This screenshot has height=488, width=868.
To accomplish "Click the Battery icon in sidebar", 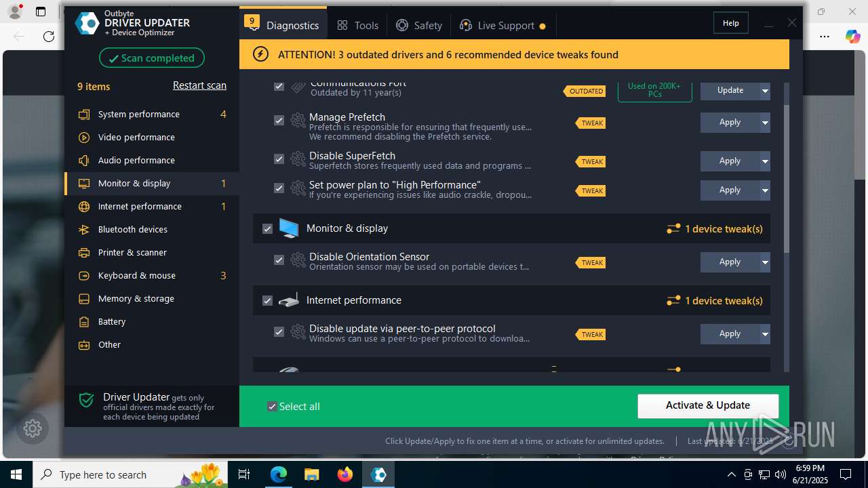I will (x=84, y=322).
